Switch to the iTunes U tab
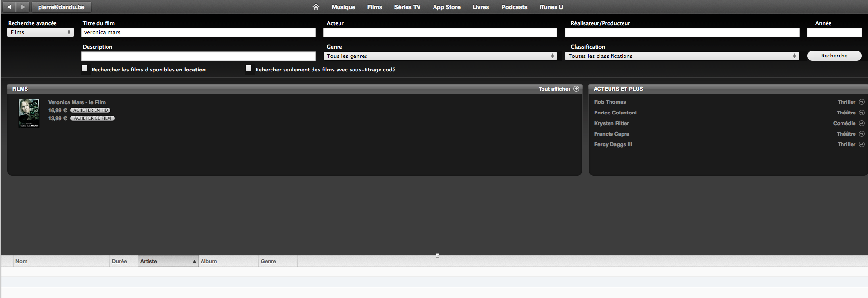This screenshot has height=298, width=868. point(551,7)
